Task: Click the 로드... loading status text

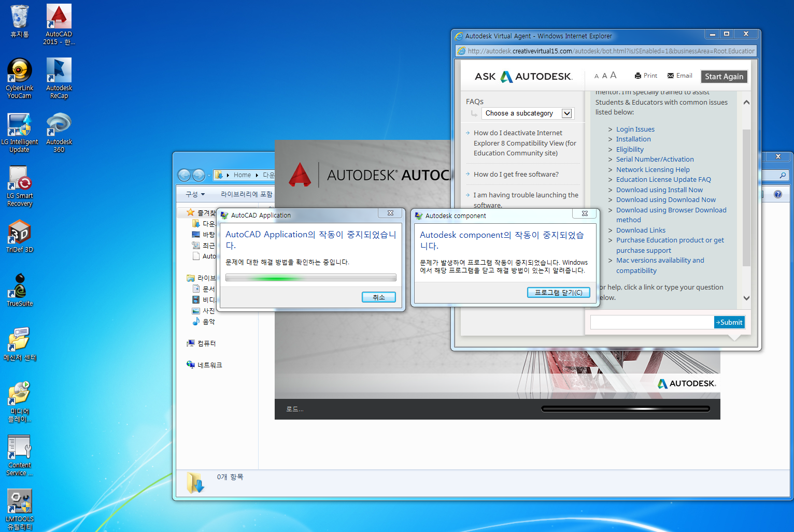Action: click(295, 409)
